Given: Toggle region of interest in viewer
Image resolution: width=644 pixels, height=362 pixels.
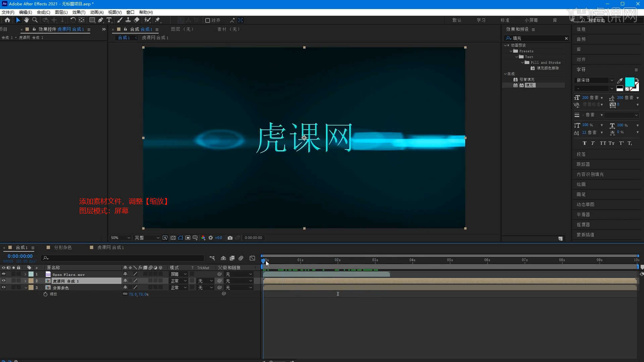Looking at the screenshot, I should (x=188, y=238).
